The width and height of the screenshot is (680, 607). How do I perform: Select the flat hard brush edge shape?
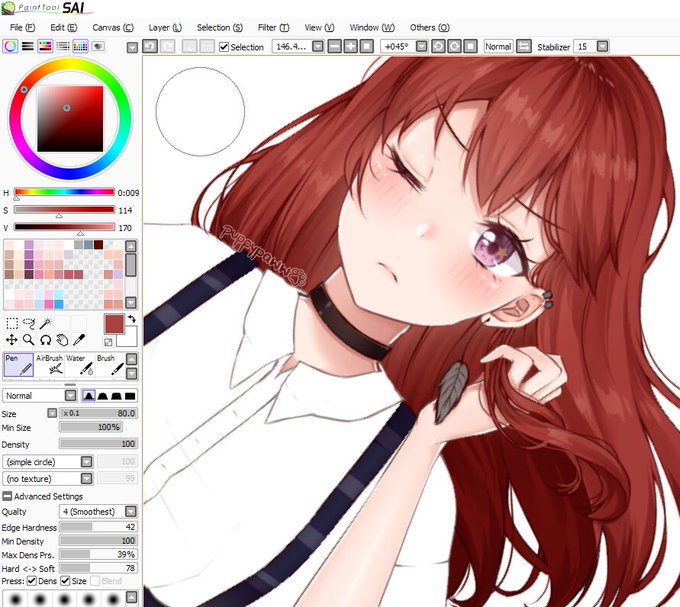tap(130, 395)
